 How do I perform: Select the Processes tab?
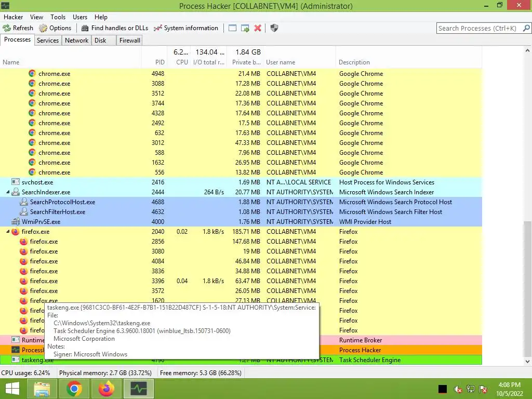click(x=17, y=39)
